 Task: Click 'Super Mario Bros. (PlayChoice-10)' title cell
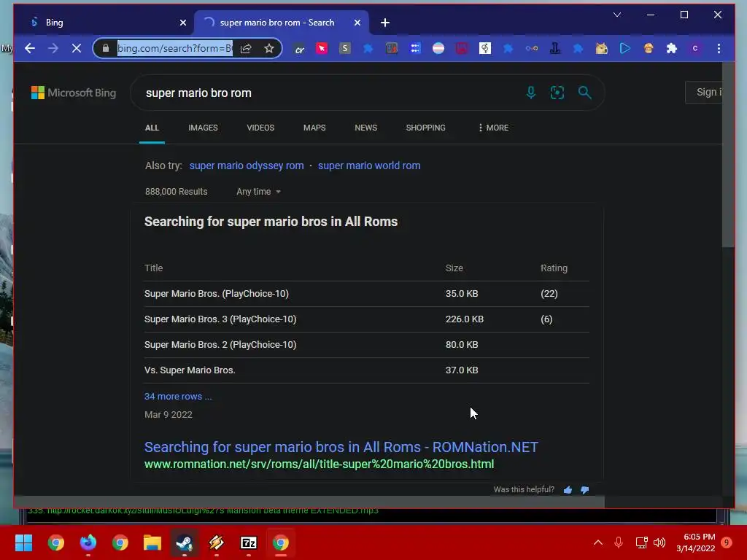tap(216, 293)
